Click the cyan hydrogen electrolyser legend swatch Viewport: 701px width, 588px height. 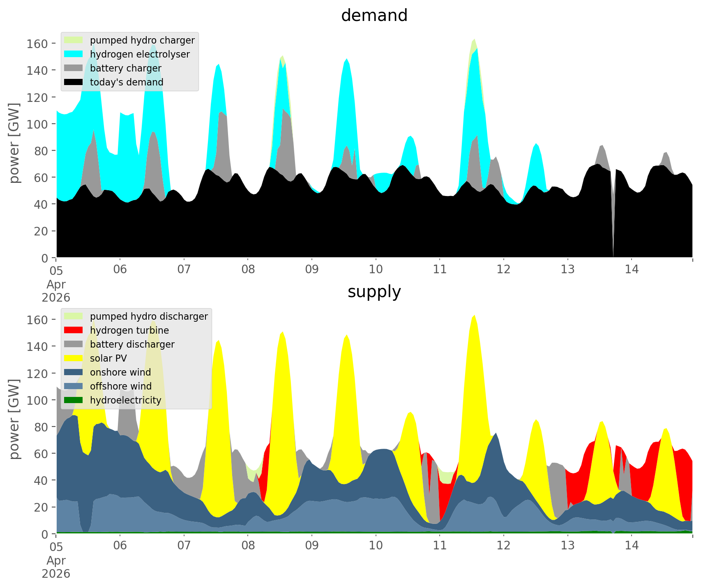74,54
